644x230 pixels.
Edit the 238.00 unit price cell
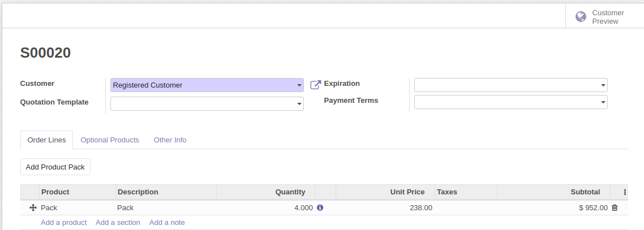pyautogui.click(x=385, y=208)
